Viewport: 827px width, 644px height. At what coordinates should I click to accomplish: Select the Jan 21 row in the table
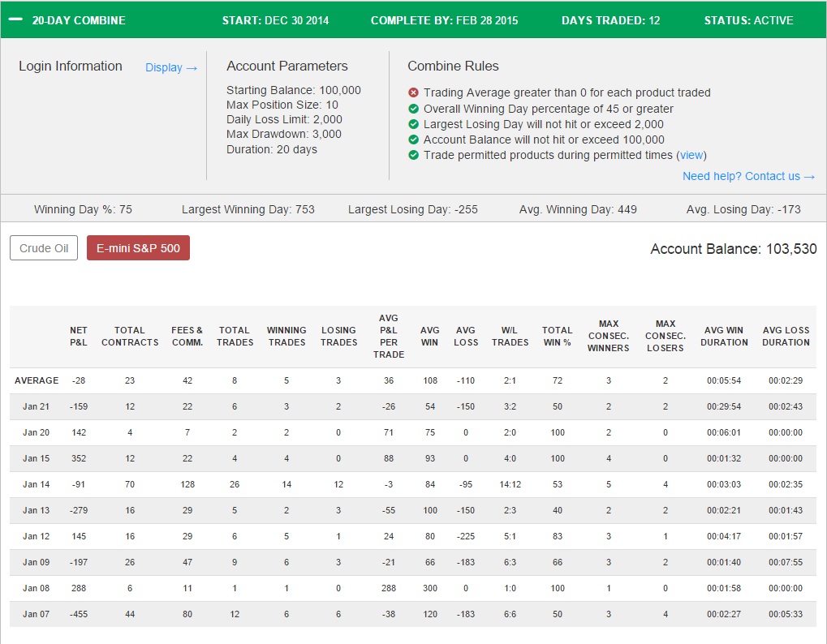point(413,406)
